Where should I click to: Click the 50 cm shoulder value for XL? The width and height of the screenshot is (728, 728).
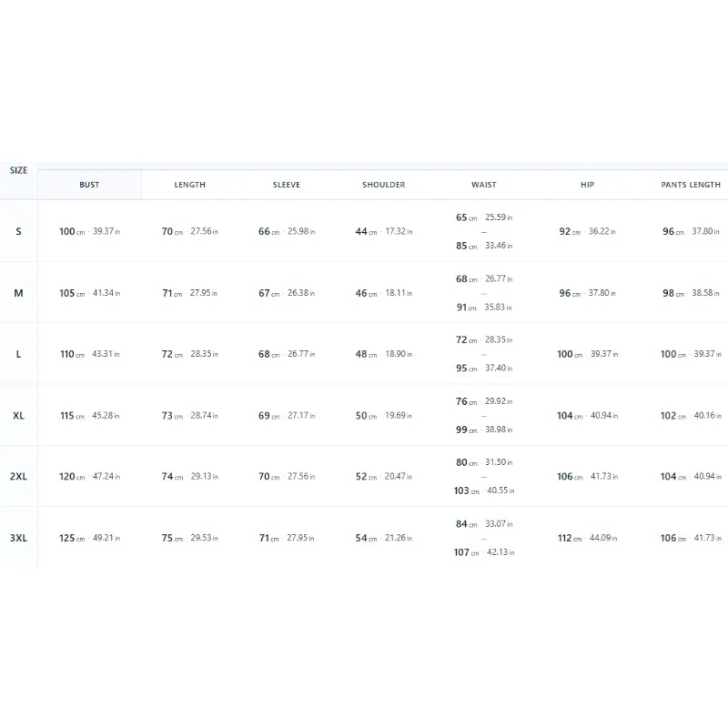pos(367,416)
